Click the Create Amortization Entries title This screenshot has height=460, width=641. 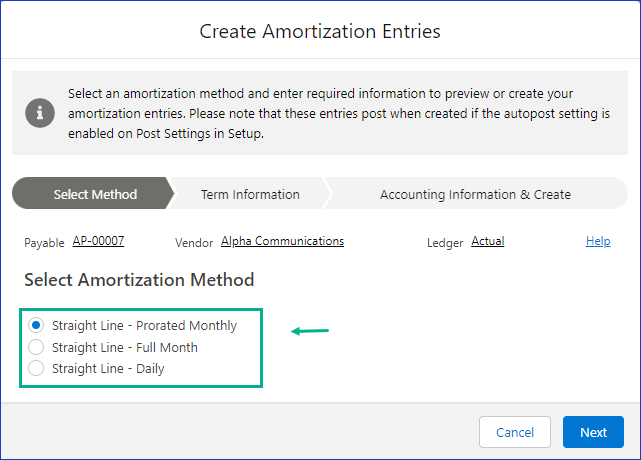320,31
